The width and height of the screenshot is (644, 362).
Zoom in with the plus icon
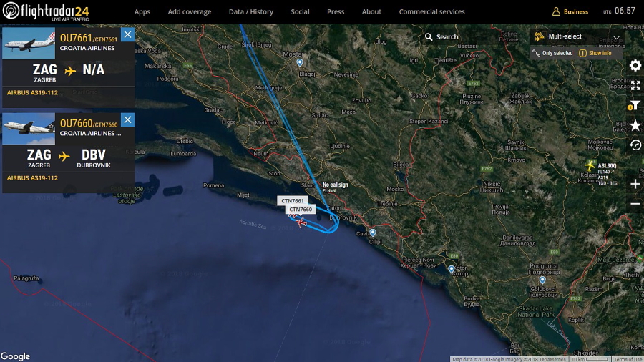click(x=635, y=184)
